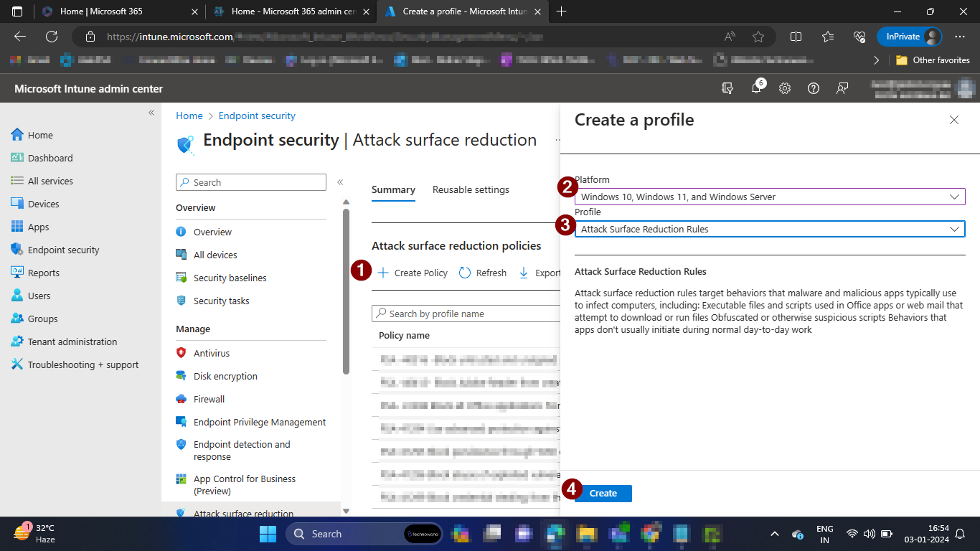Open Groups in the left navigation

pos(34,319)
